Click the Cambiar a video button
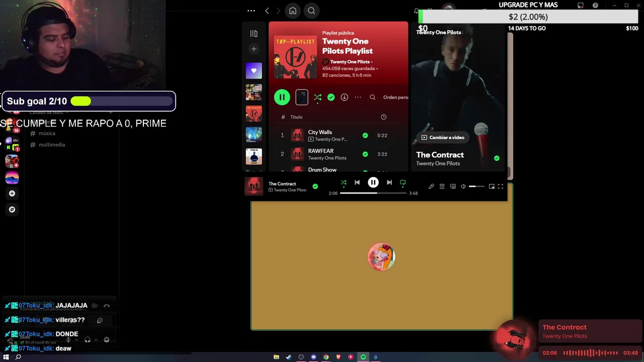The image size is (644, 362). pos(443,137)
